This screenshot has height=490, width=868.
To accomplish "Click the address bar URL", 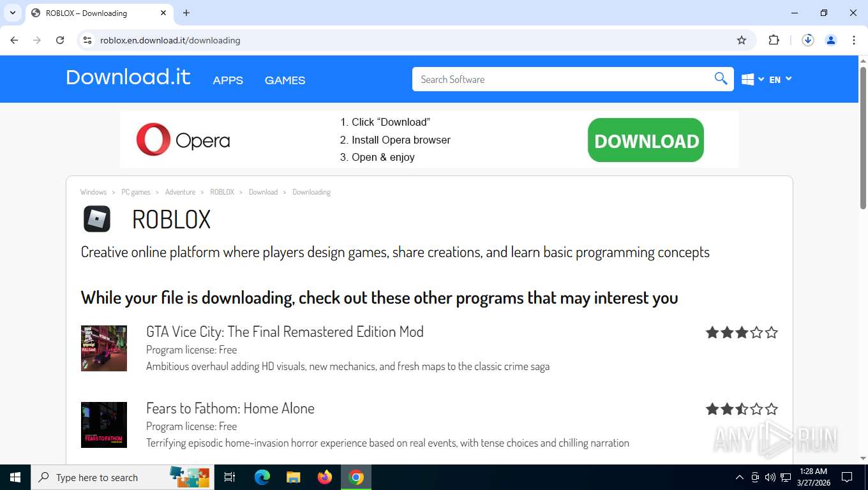I will (x=170, y=40).
